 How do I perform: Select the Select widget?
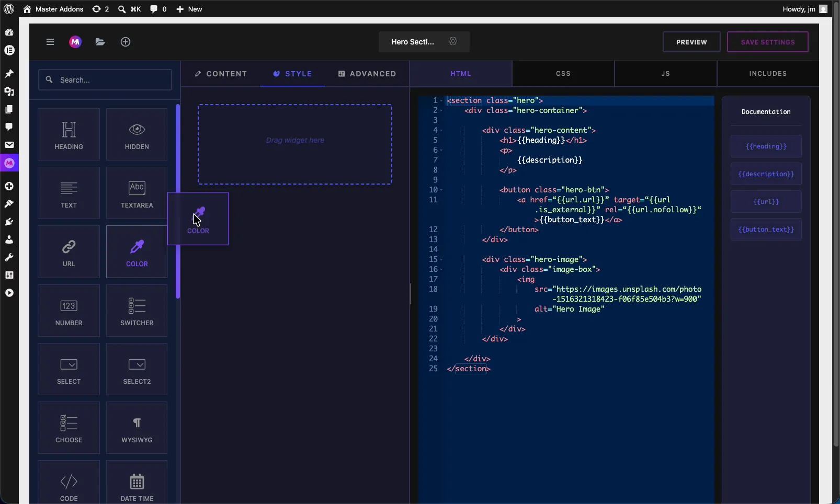pyautogui.click(x=69, y=369)
